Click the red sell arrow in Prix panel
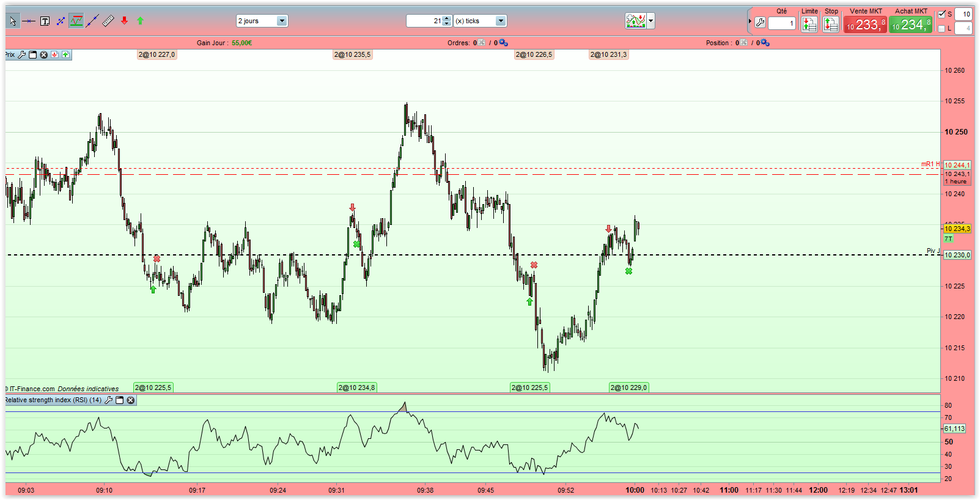980x500 pixels. click(x=55, y=54)
